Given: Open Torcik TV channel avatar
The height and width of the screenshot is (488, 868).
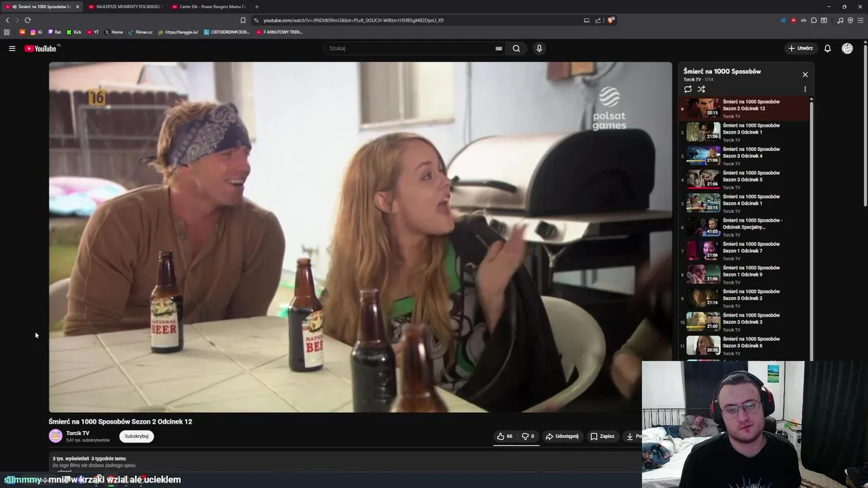Looking at the screenshot, I should pos(56,436).
